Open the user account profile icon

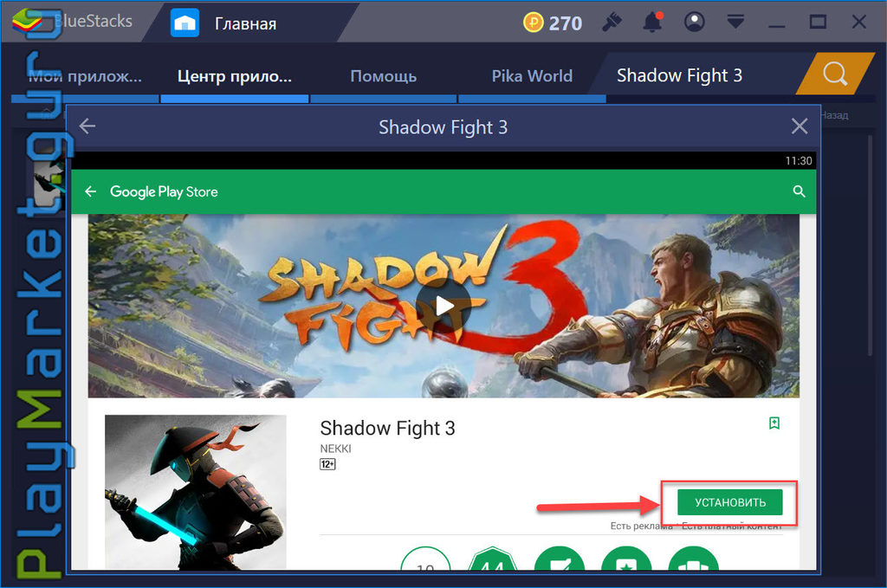pos(694,22)
